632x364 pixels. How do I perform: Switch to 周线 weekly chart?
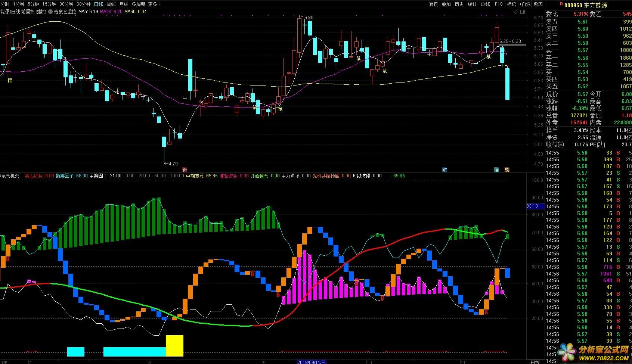[x=111, y=4]
